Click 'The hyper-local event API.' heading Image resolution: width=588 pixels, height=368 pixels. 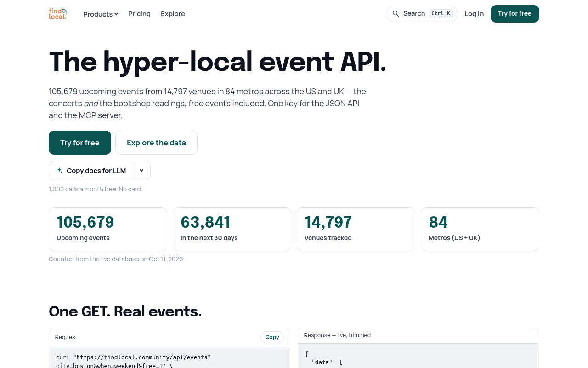point(218,61)
